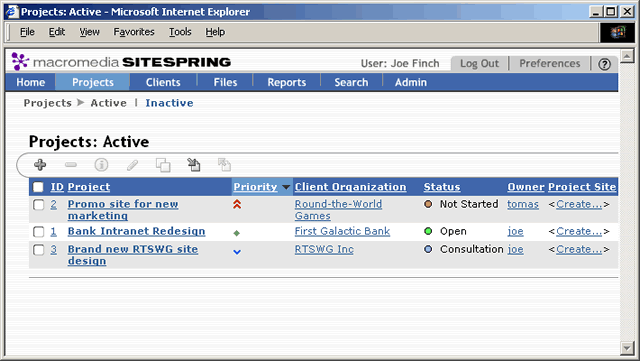
Task: Click owner joe for Bank Intranet Redesign
Action: coord(516,232)
